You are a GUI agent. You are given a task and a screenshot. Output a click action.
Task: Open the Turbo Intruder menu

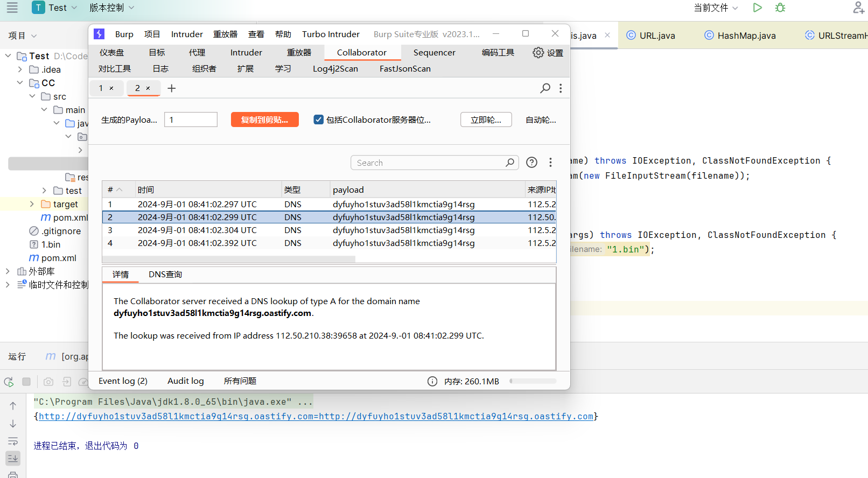(331, 34)
